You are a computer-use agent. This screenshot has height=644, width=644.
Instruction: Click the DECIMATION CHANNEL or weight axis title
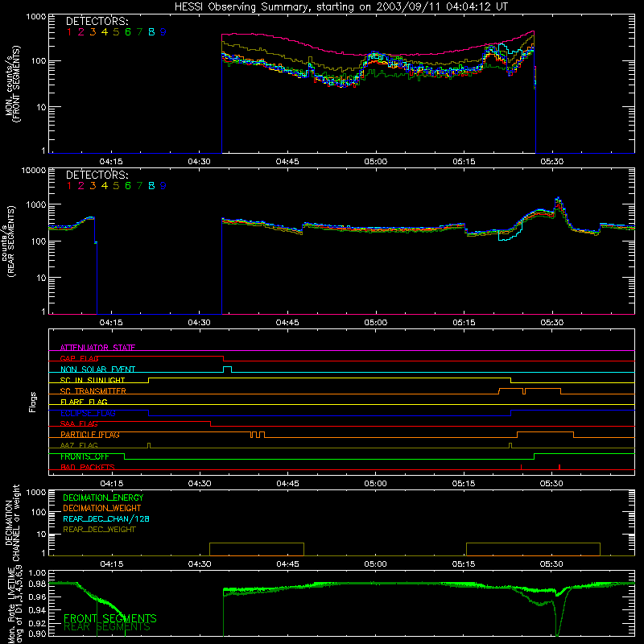click(12, 522)
